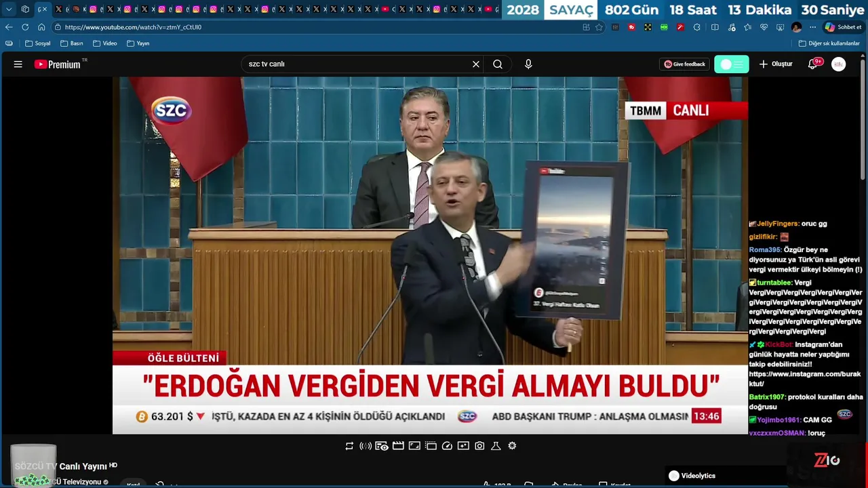Viewport: 868px width, 488px height.
Task: Start voice search with the microphone
Action: [528, 64]
